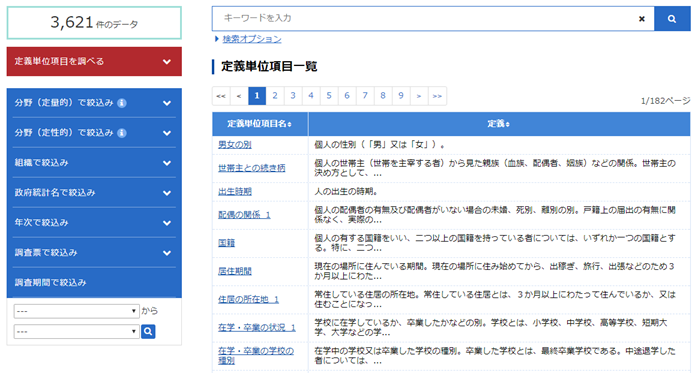This screenshot has height=373, width=695.
Task: Go to page 7
Action: click(x=365, y=96)
